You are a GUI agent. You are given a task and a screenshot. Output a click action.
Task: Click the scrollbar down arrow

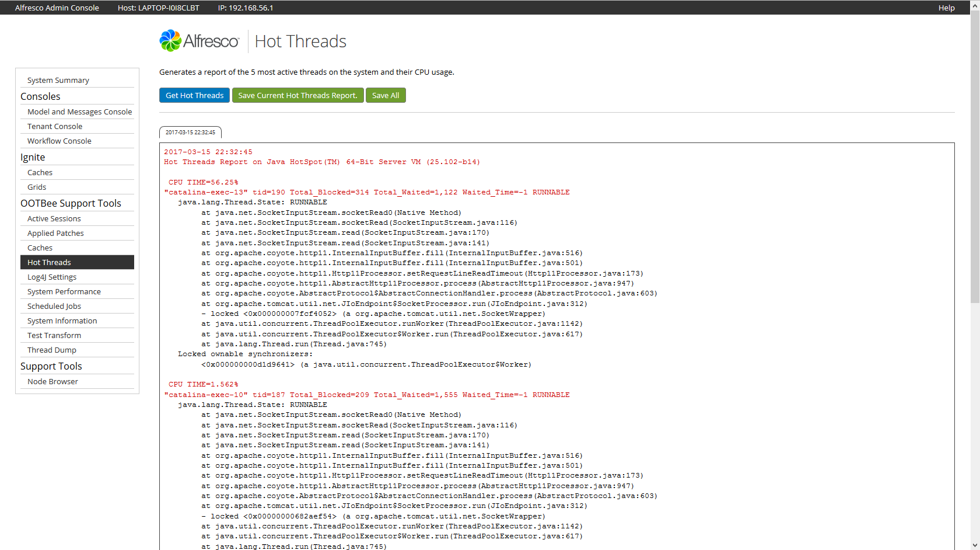(x=975, y=545)
